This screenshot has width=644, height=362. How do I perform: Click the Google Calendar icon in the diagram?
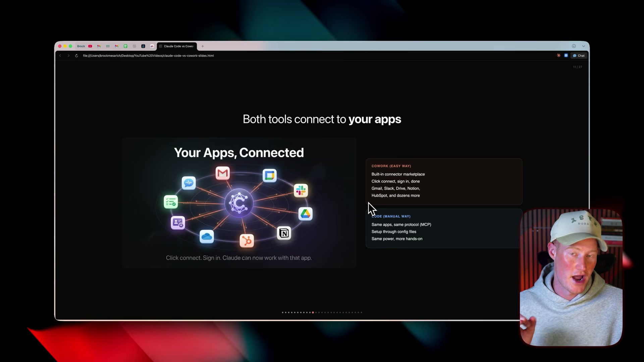point(270,175)
